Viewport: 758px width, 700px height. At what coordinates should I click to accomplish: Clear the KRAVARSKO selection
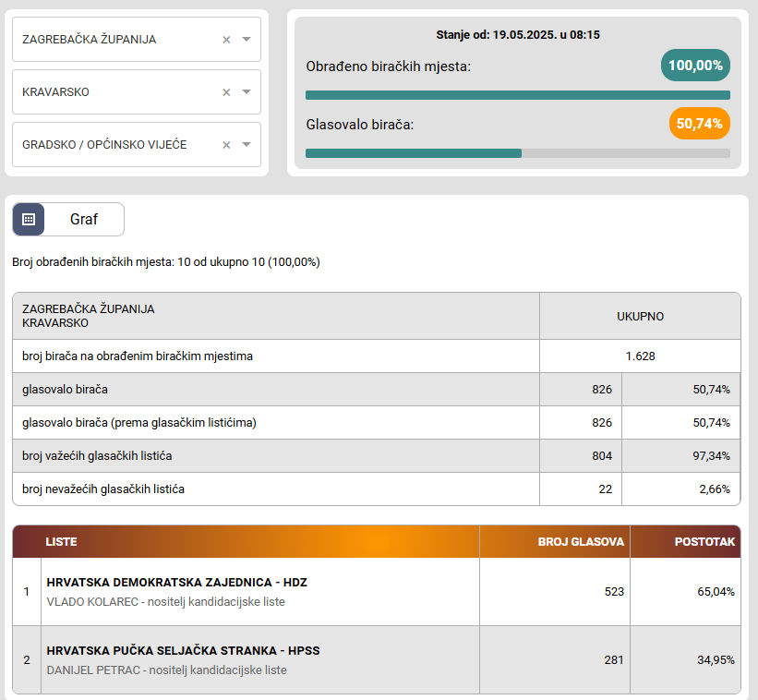point(226,92)
